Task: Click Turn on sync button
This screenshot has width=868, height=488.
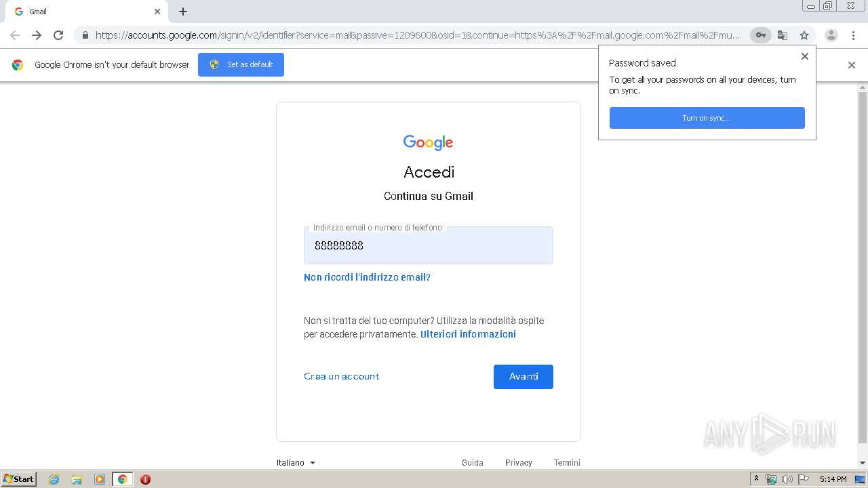Action: (707, 118)
